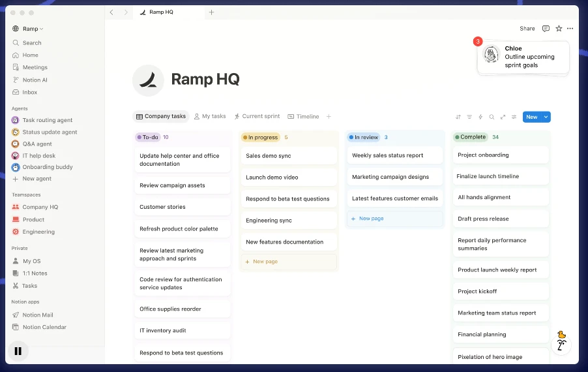
Task: Open Chloe's notification card
Action: click(x=523, y=57)
